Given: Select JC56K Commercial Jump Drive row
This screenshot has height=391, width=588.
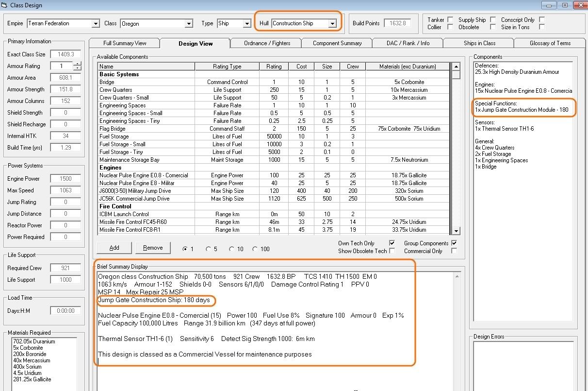Looking at the screenshot, I should pyautogui.click(x=274, y=199).
